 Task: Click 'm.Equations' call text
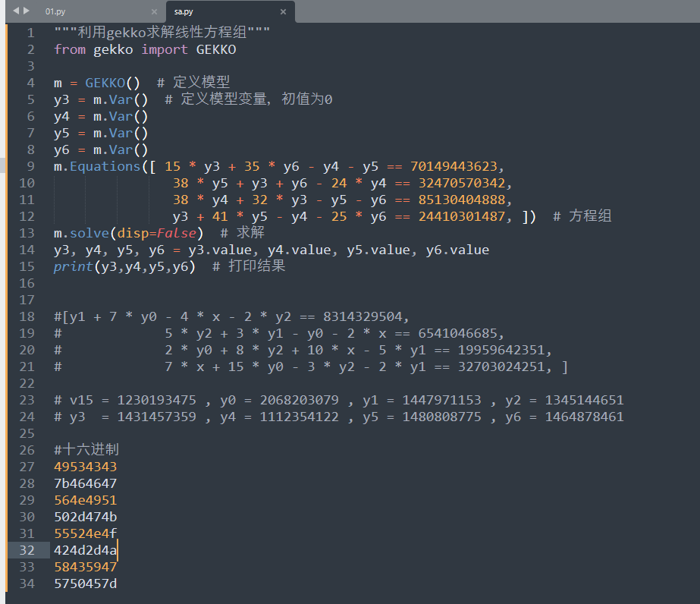[x=97, y=166]
